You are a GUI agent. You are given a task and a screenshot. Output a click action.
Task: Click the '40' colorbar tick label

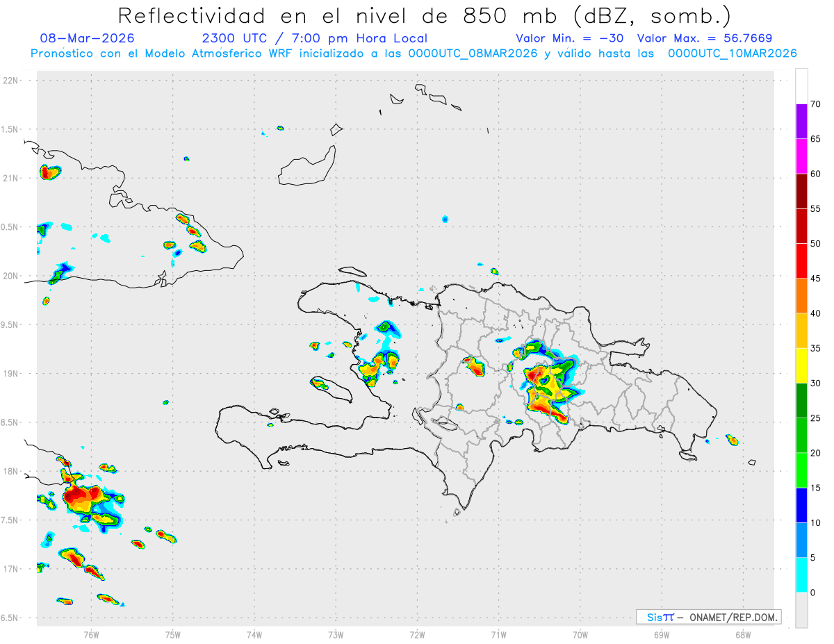(x=815, y=313)
